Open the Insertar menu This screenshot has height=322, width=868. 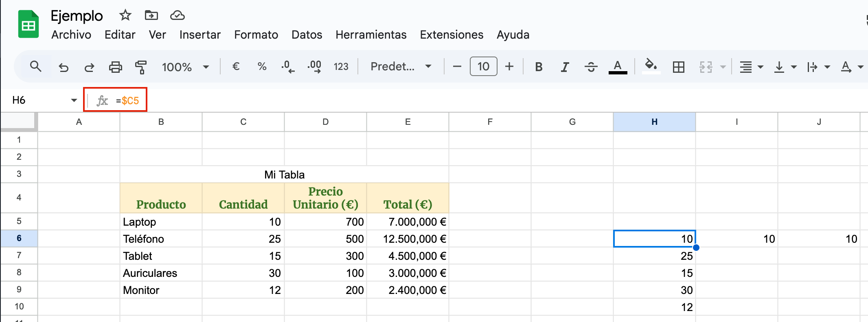coord(200,35)
